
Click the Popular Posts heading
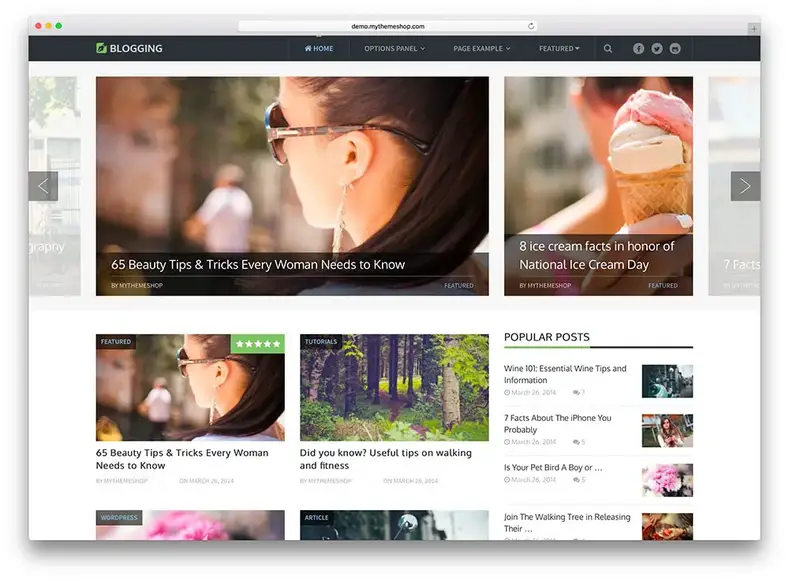click(547, 337)
